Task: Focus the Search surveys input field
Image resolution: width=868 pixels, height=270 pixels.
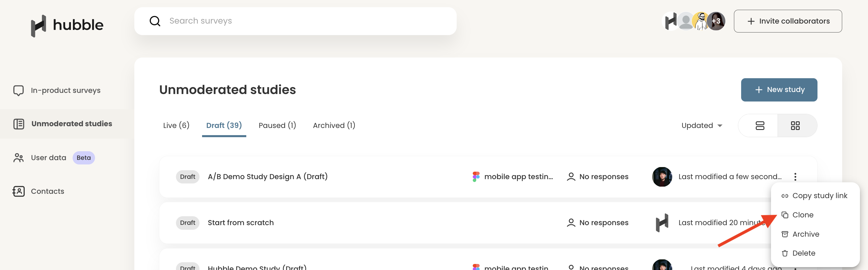Action: 295,21
